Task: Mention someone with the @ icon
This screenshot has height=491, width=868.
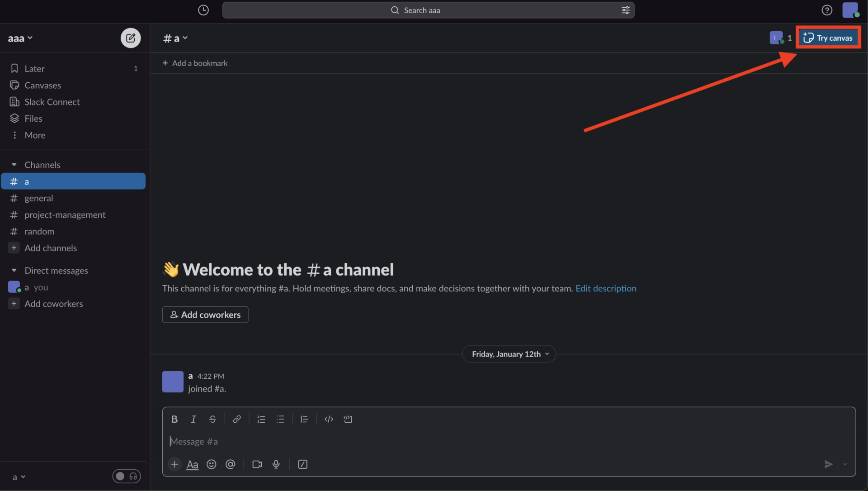Action: click(231, 464)
